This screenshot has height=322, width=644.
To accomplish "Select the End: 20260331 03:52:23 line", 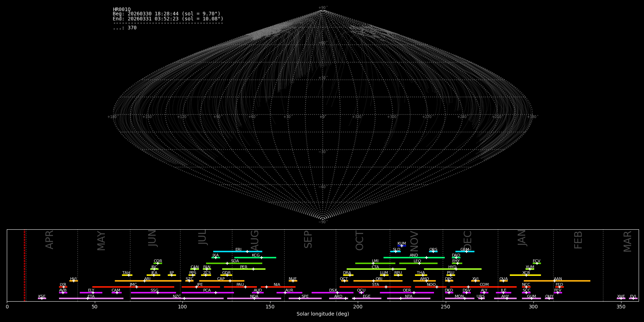I will tap(168, 19).
